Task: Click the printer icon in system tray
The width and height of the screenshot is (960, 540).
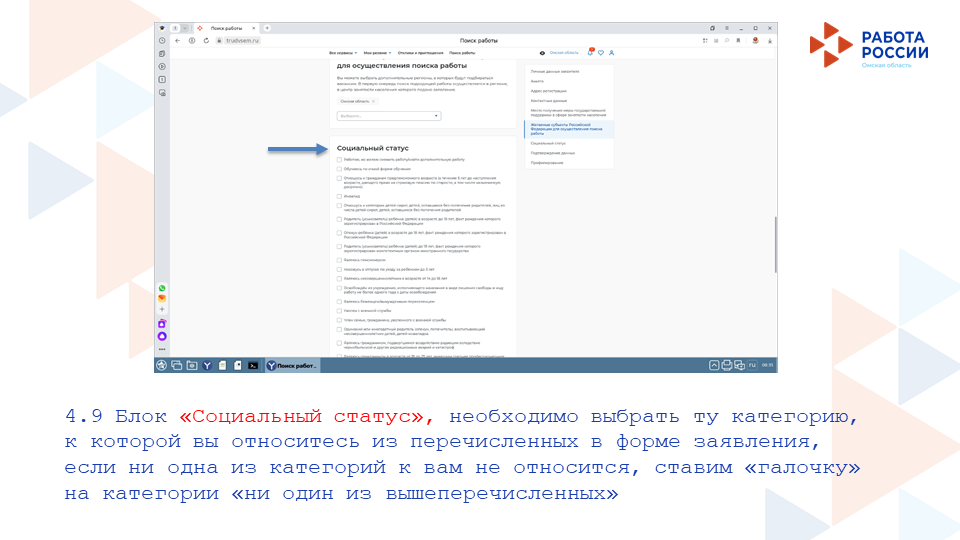Action: [x=726, y=365]
